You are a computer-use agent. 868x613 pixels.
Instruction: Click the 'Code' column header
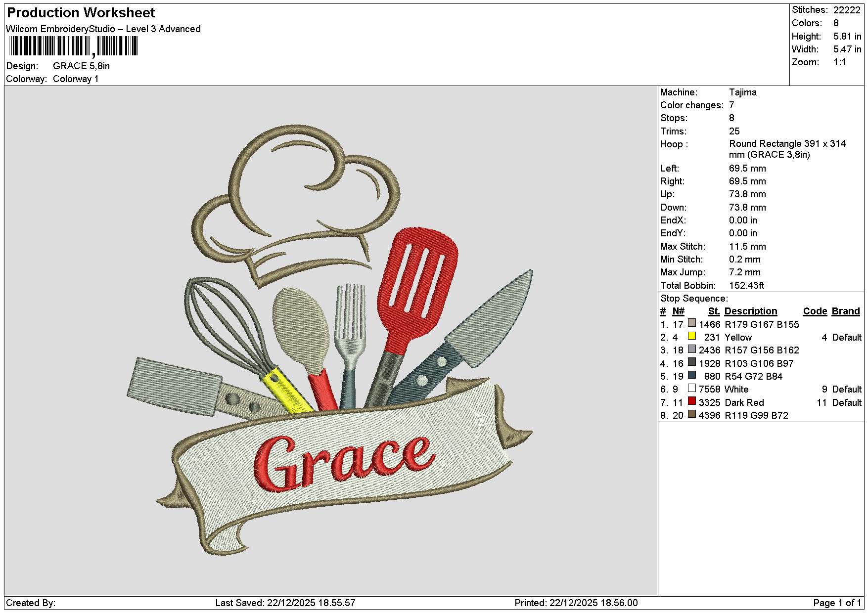click(x=815, y=311)
